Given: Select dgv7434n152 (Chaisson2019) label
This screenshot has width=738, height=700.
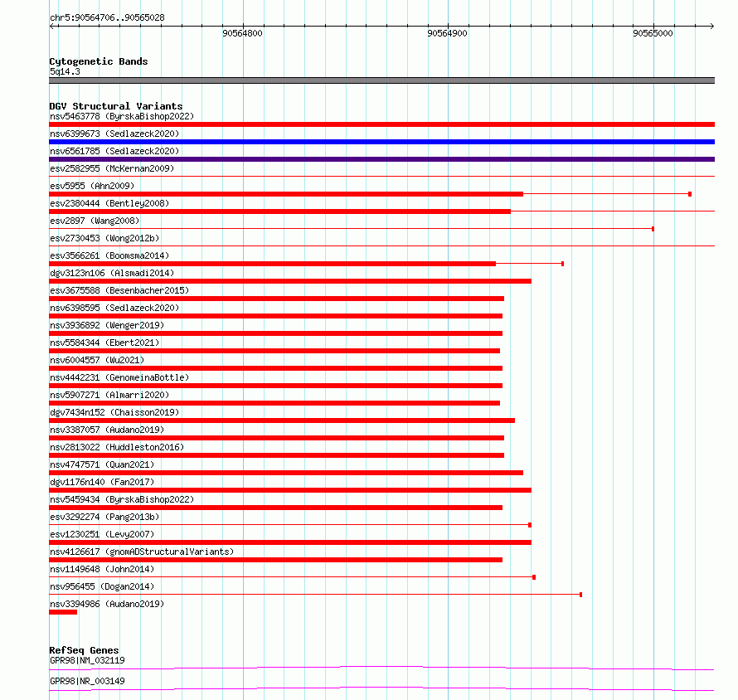Looking at the screenshot, I should point(114,412).
